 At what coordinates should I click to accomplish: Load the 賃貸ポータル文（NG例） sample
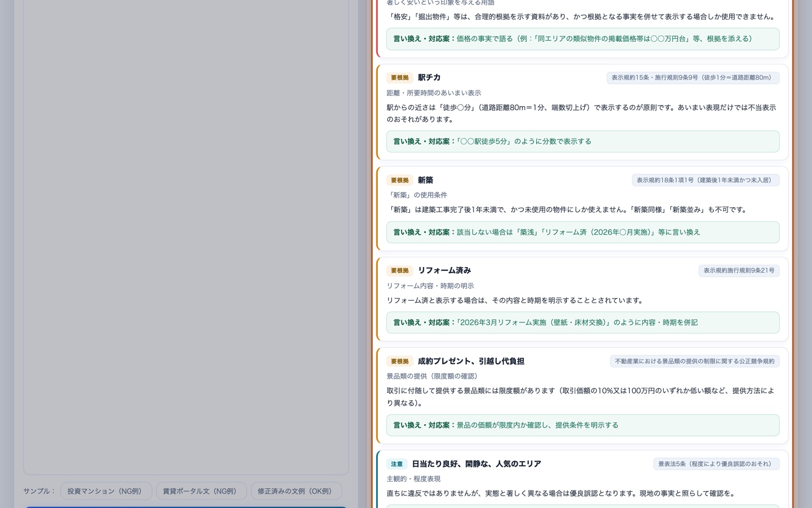[201, 491]
